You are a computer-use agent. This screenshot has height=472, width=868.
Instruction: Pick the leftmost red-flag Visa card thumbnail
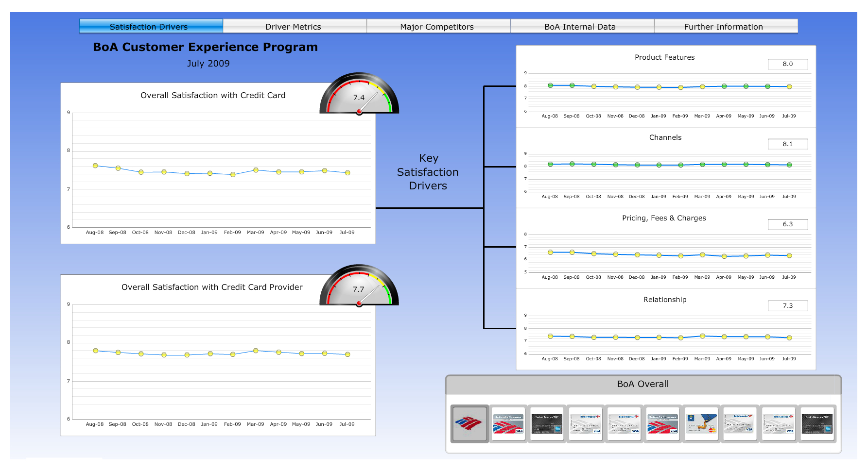point(508,423)
